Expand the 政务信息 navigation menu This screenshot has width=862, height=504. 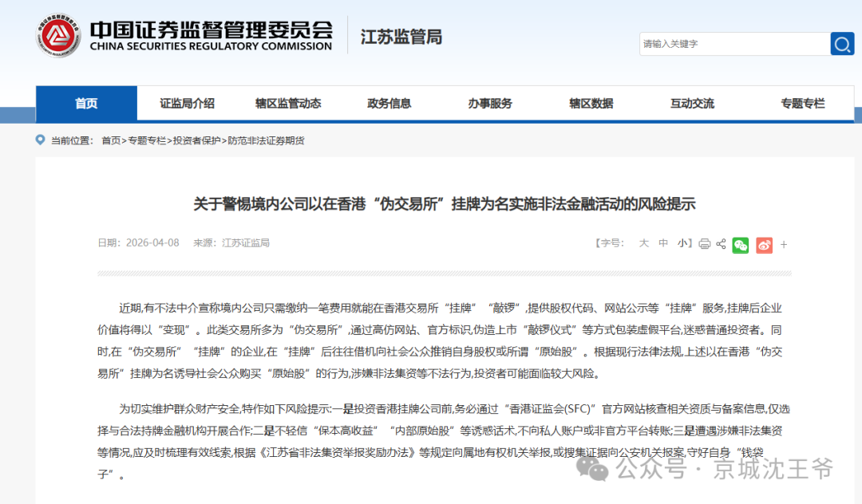389,104
